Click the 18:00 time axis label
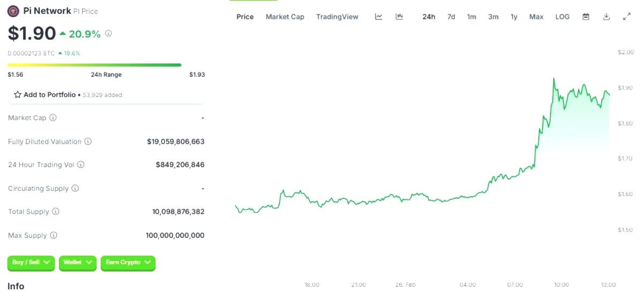644x292 pixels. [312, 284]
